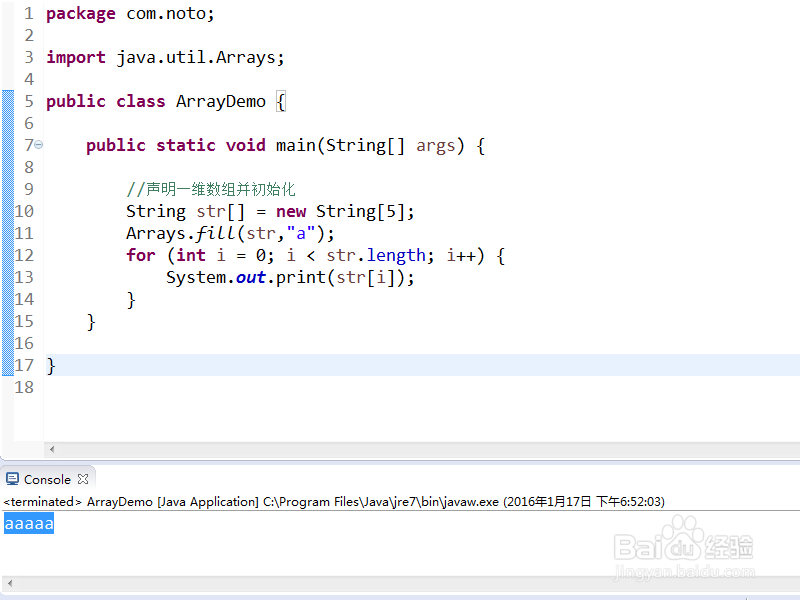800x600 pixels.
Task: Click the collapse marker beside line 7
Action: coord(38,145)
